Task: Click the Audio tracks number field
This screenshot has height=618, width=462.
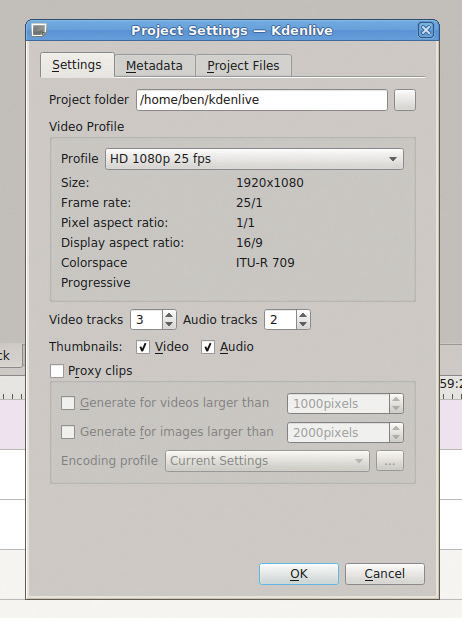Action: tap(280, 320)
